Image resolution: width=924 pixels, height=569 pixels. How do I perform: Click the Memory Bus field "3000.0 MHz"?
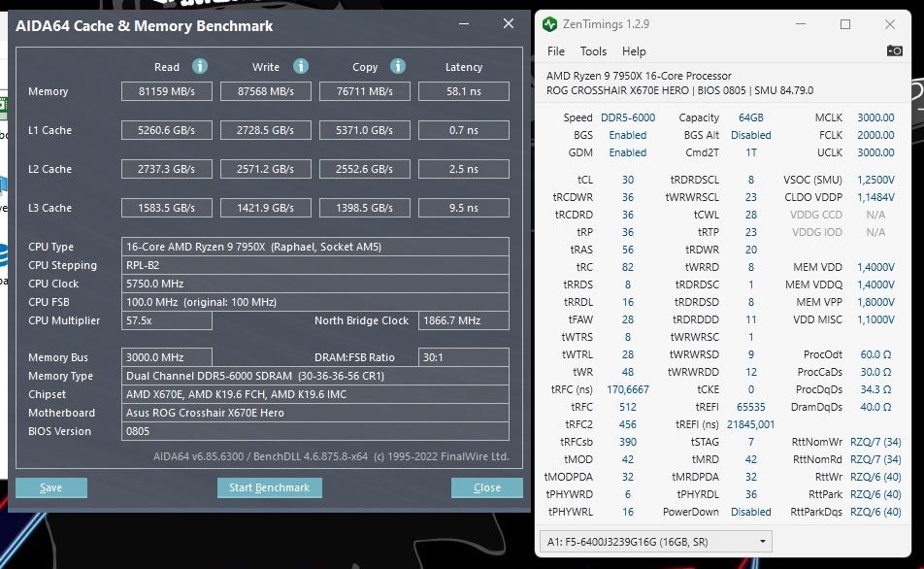pyautogui.click(x=167, y=357)
